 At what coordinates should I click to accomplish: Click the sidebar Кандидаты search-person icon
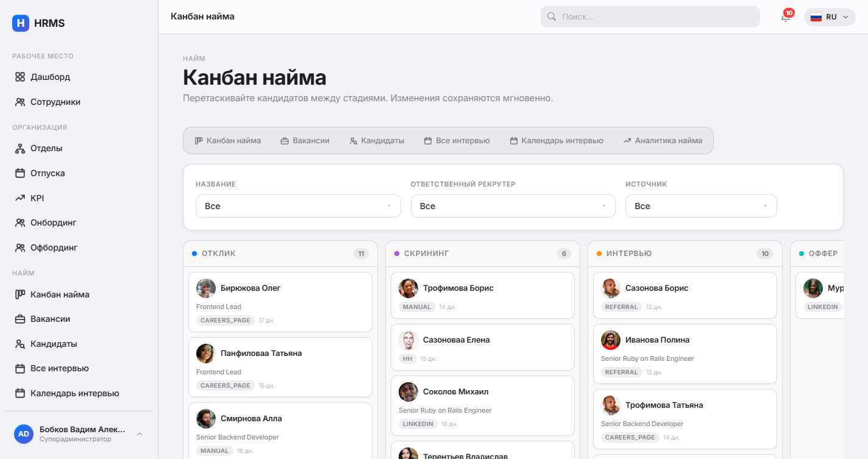click(20, 344)
